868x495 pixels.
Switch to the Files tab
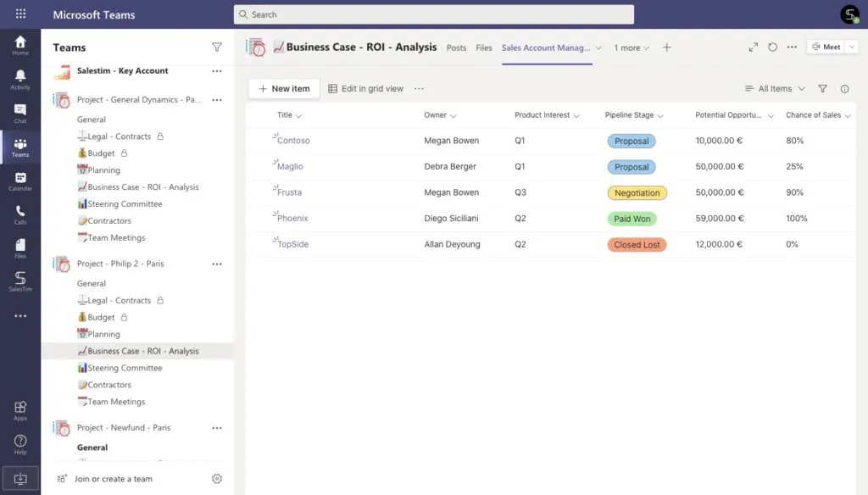coord(484,47)
